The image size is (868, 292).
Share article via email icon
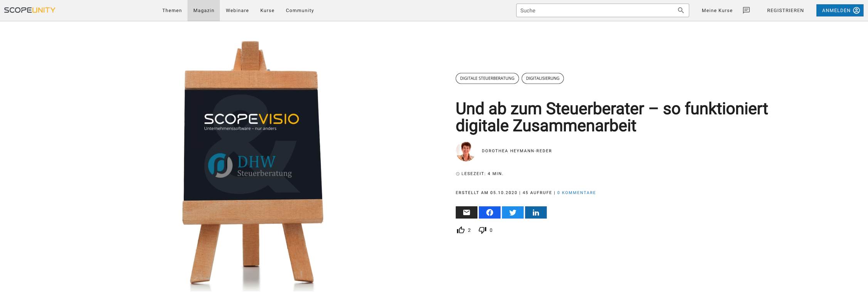pos(466,213)
